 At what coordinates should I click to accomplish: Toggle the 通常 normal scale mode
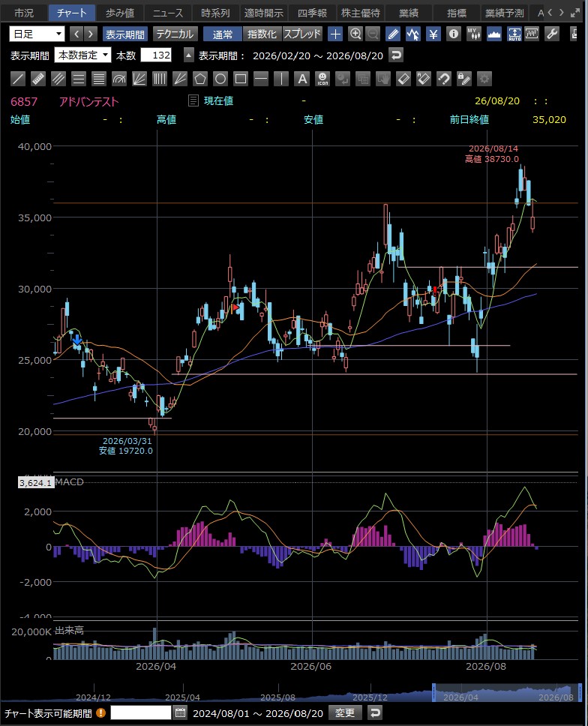click(x=222, y=34)
